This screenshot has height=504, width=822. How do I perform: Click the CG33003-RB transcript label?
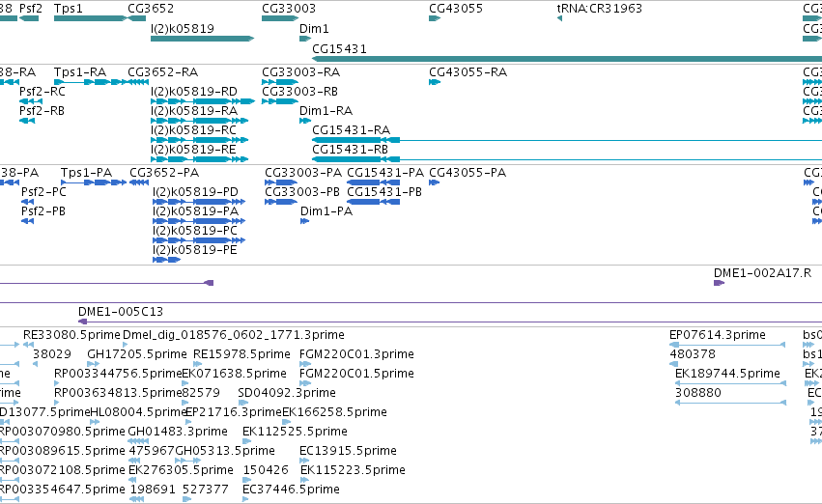299,92
